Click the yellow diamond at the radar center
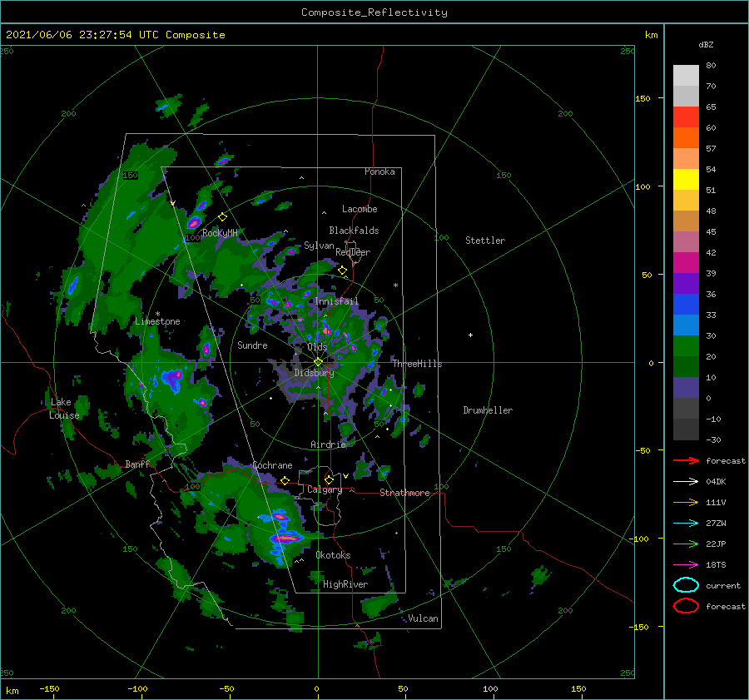Image resolution: width=749 pixels, height=700 pixels. point(318,362)
